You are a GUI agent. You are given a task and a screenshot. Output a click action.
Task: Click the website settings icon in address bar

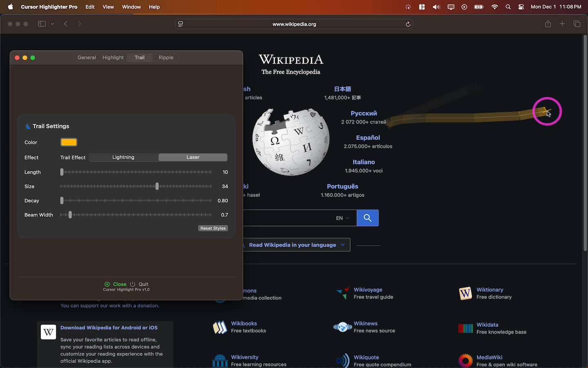pos(180,24)
